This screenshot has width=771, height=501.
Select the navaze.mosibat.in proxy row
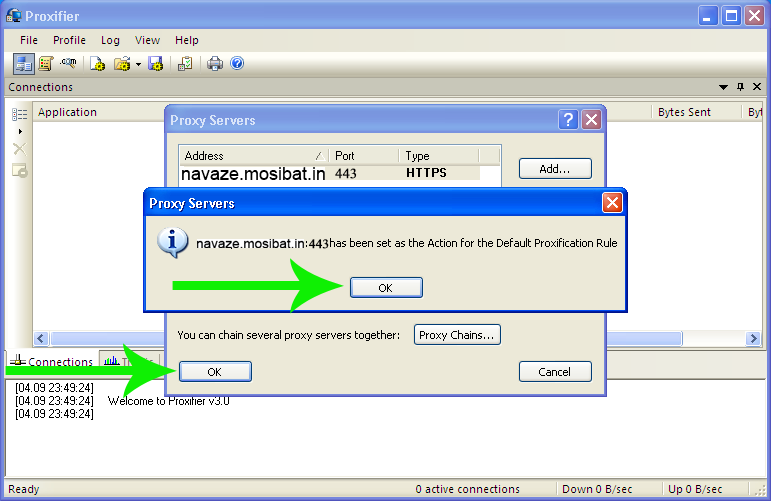(x=330, y=174)
